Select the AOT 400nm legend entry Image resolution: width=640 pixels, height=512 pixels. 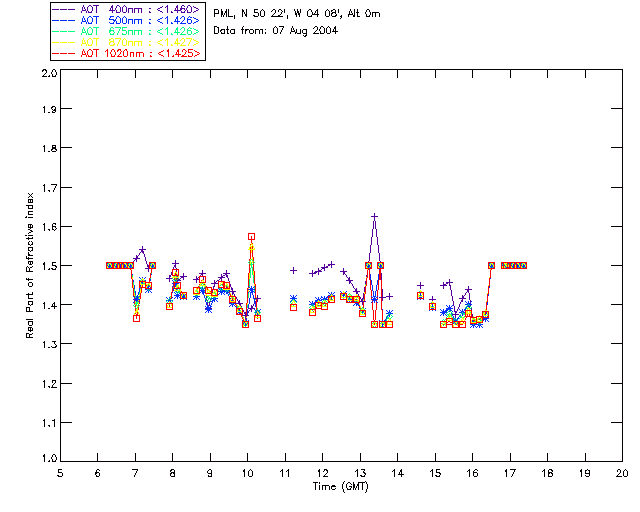point(126,9)
